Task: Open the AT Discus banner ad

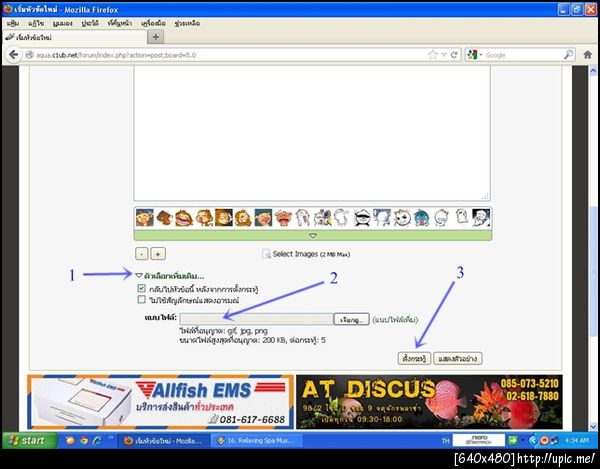Action: pos(429,402)
